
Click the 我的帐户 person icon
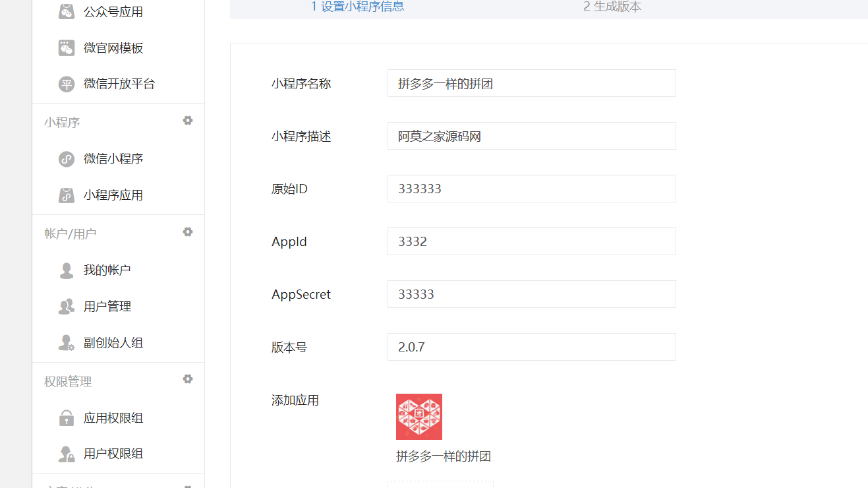[67, 270]
